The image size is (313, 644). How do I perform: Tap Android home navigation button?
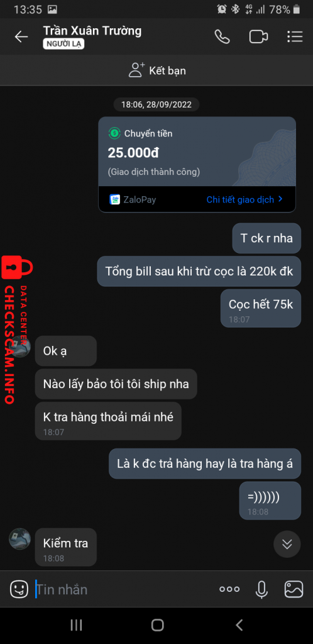coord(157,625)
